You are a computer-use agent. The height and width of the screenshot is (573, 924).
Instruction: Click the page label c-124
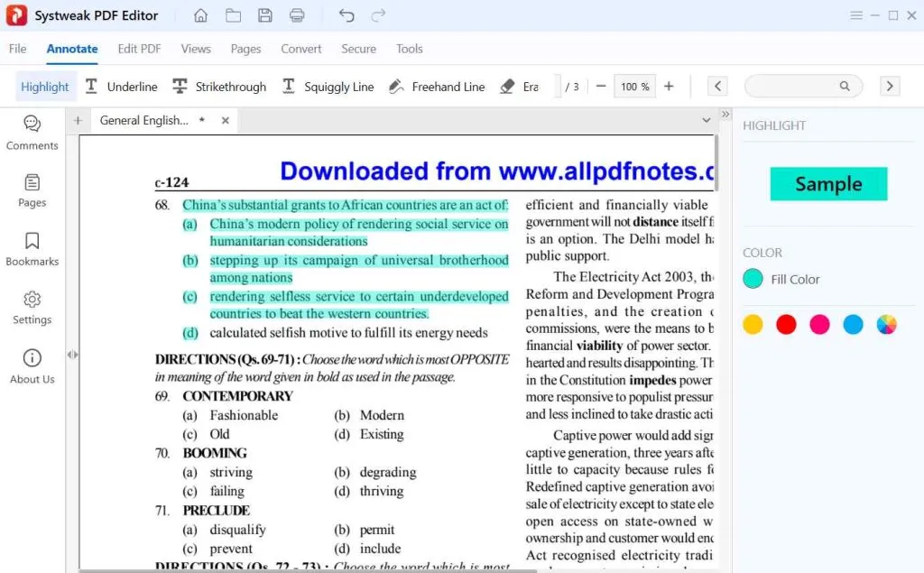pos(171,183)
